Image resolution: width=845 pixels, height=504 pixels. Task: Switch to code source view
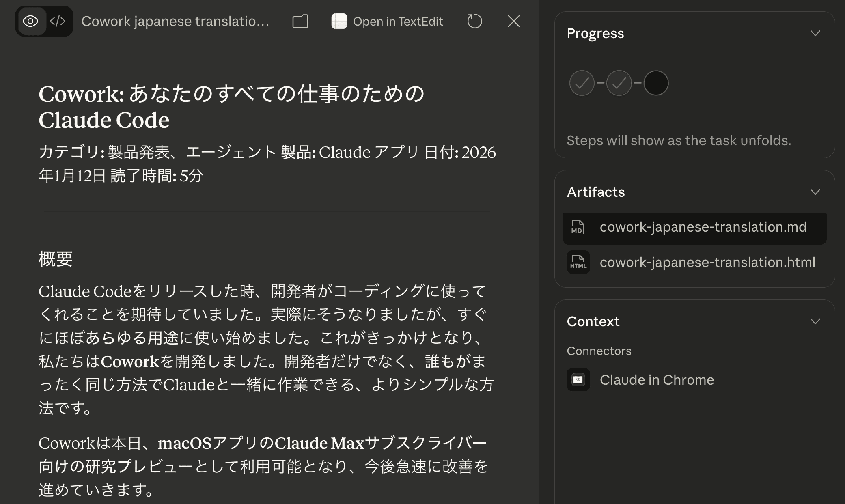(58, 21)
